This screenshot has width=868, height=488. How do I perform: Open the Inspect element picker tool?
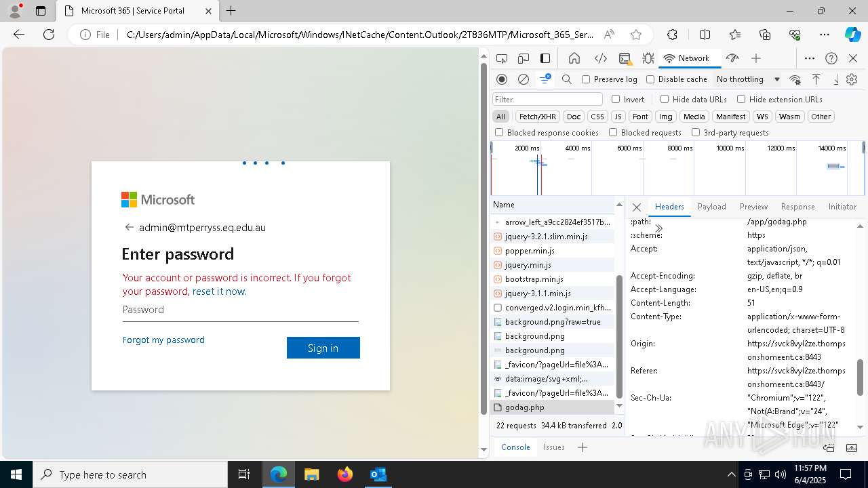point(502,58)
